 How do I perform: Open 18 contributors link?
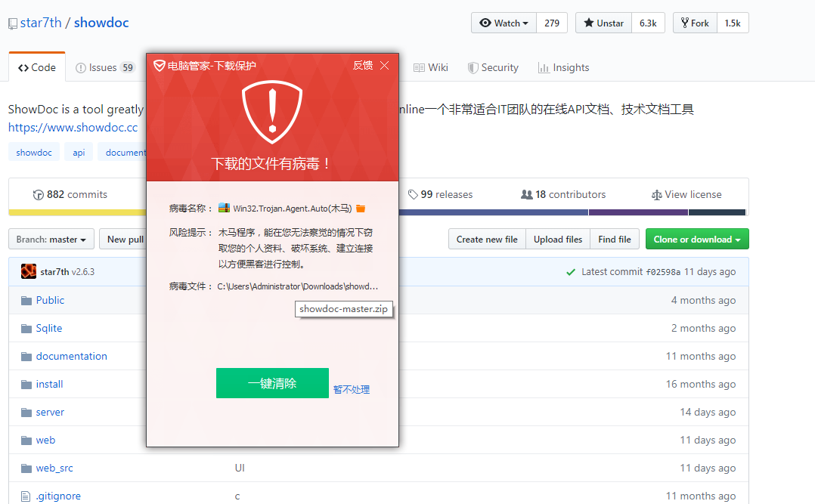point(563,194)
